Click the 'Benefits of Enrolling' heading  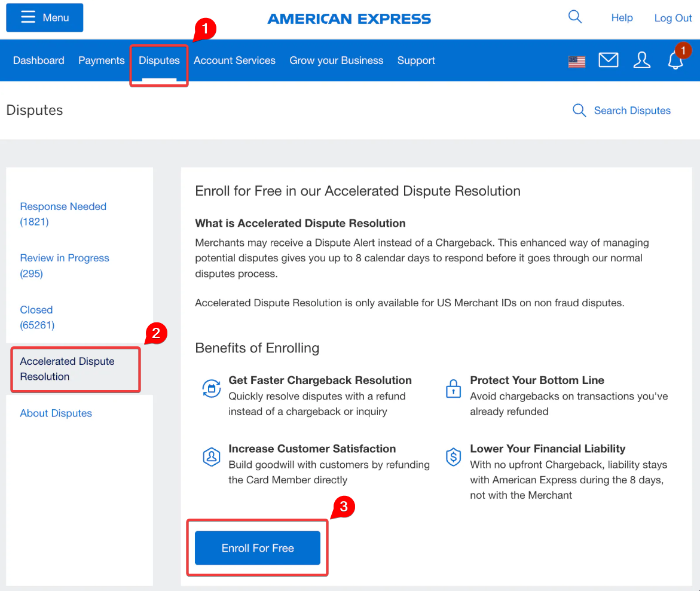coord(257,348)
